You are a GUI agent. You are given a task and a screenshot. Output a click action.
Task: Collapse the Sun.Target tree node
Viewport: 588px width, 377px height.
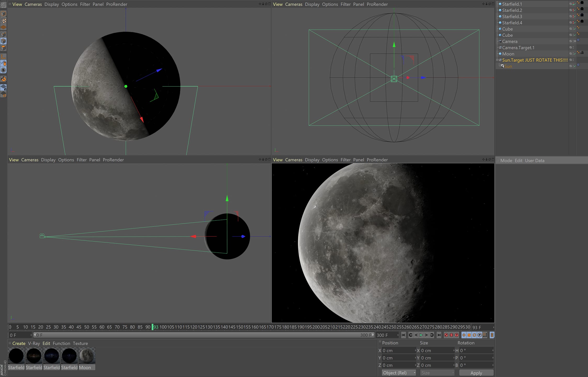[497, 60]
